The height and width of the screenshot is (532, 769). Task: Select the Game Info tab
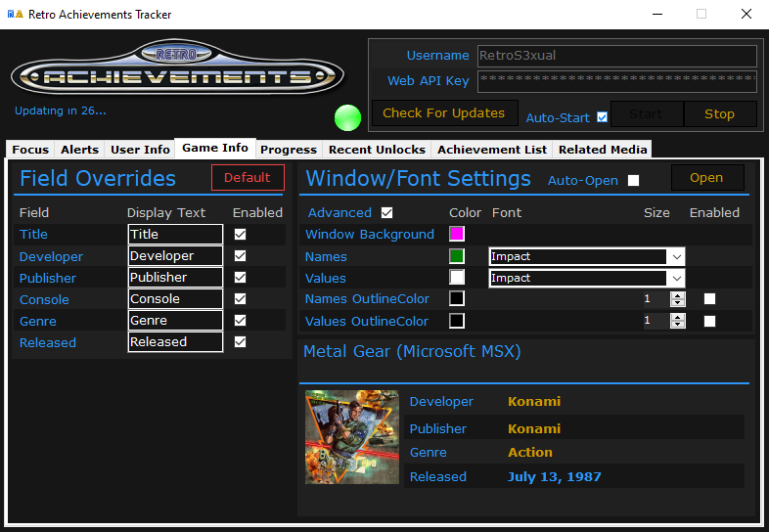pyautogui.click(x=215, y=148)
